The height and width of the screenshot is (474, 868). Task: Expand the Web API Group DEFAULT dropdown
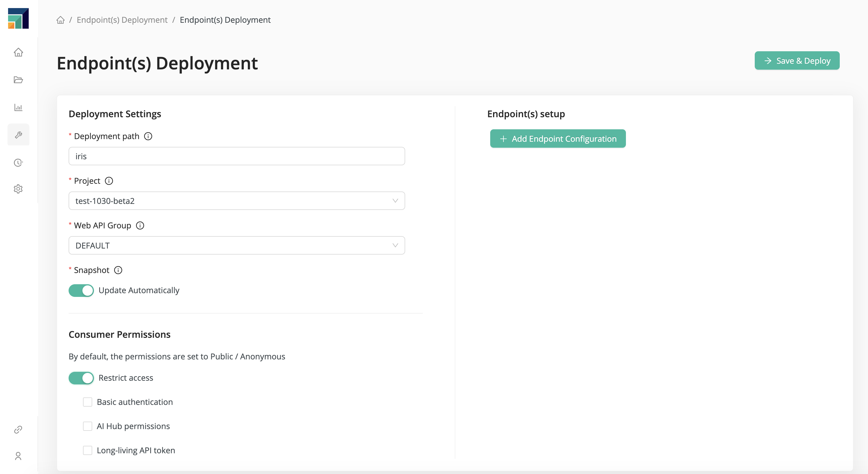pyautogui.click(x=236, y=245)
